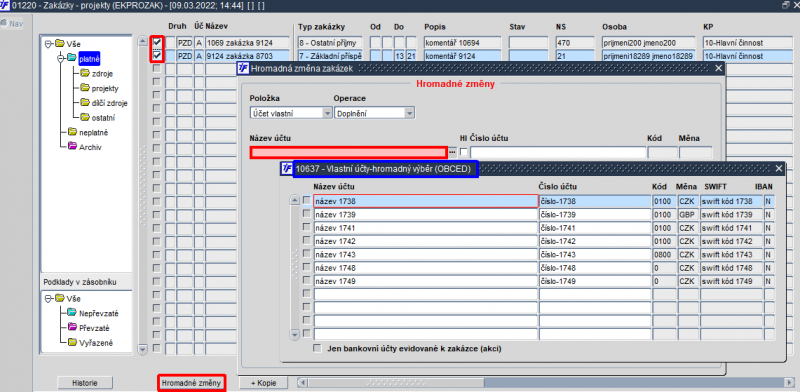Viewport: 800px width, 392px height.
Task: Click the bottom horizontal scrollbar thumb
Action: 396,382
